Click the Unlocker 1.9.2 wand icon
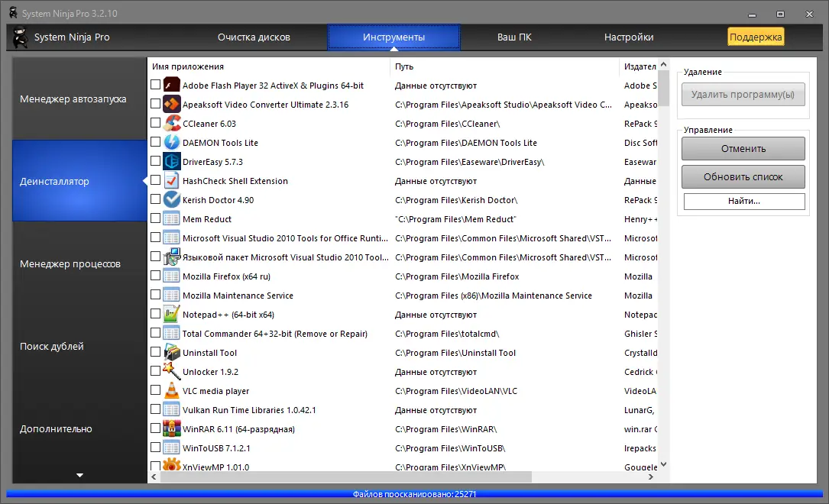The height and width of the screenshot is (504, 829). pyautogui.click(x=171, y=371)
